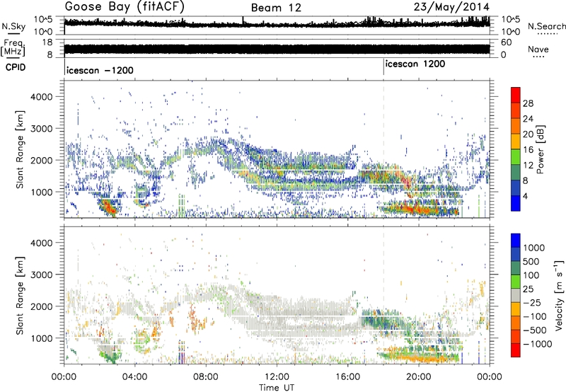Click the date "23/May/2014"
The image size is (566, 392).
[x=451, y=7]
